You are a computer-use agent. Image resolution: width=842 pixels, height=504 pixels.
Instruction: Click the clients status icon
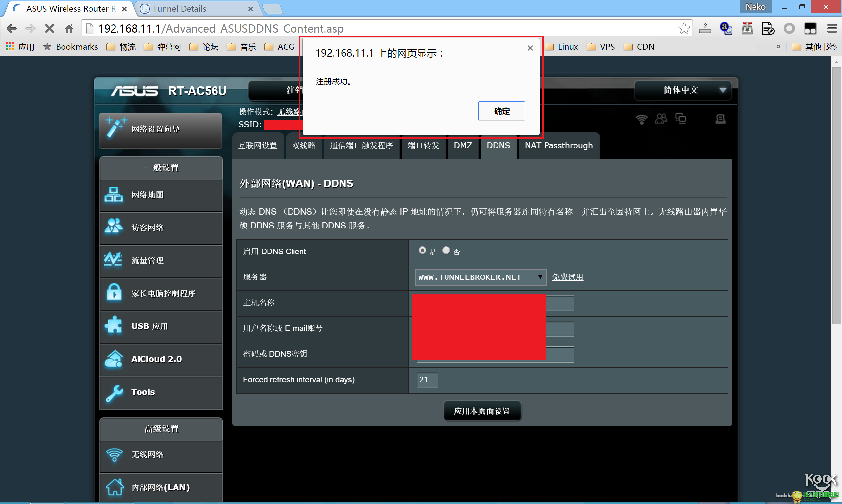(661, 119)
